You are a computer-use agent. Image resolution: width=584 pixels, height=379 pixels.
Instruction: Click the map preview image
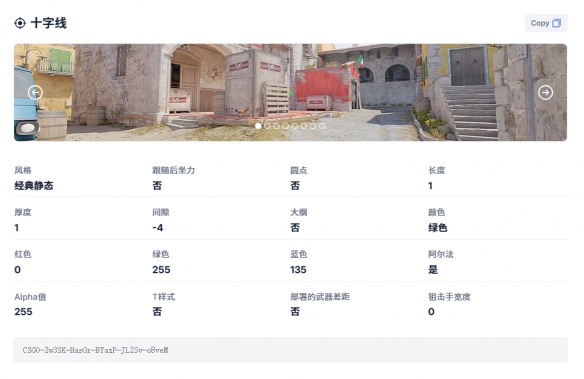[x=291, y=92]
